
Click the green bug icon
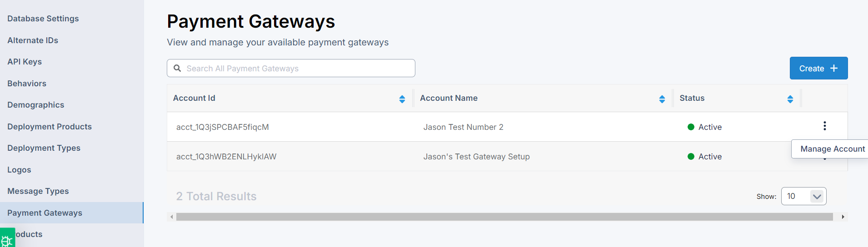pyautogui.click(x=7, y=238)
